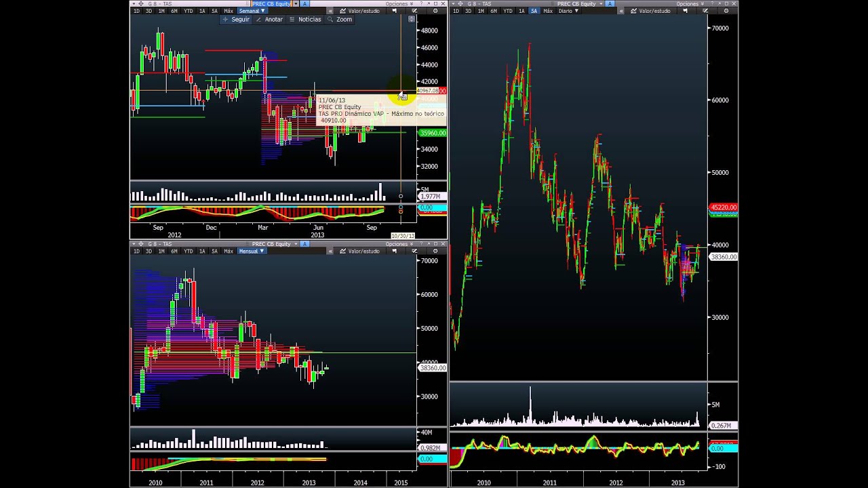
Task: Expand PREC CB Equity dropdown arrow in weekly chart
Action: [296, 4]
